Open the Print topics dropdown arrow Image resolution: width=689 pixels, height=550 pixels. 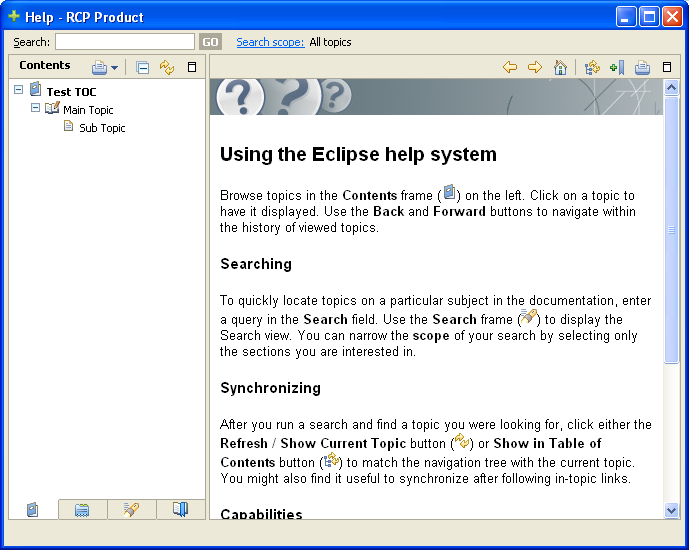115,68
